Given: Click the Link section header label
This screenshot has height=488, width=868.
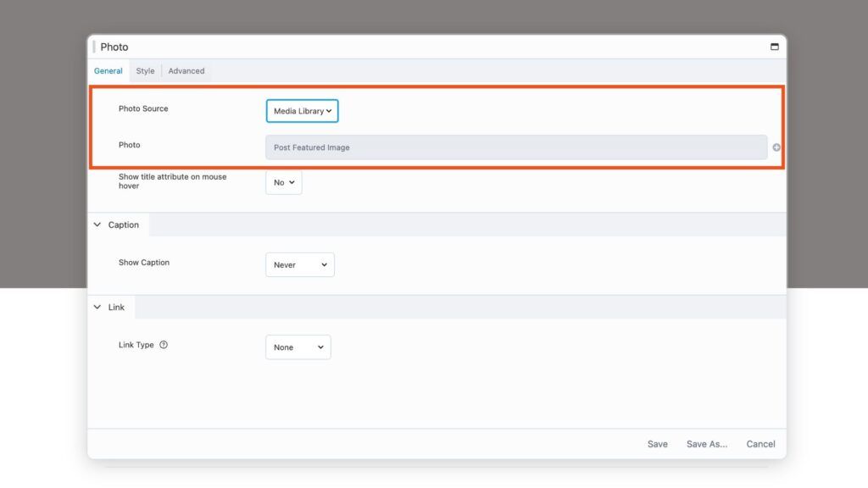Looking at the screenshot, I should tap(117, 307).
